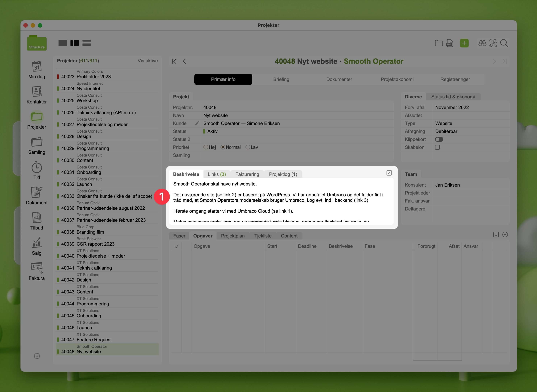Select the Høj priority radio button
The image size is (537, 392).
(206, 147)
